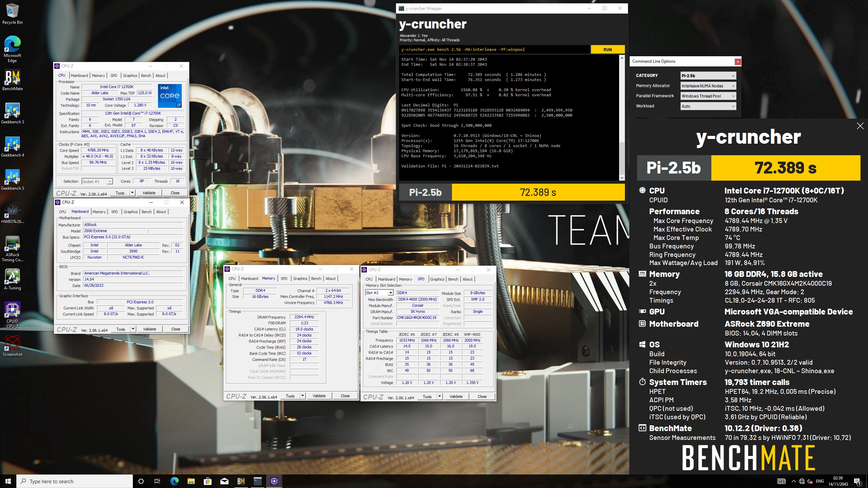
Task: Open Cortana from the taskbar
Action: click(141, 481)
